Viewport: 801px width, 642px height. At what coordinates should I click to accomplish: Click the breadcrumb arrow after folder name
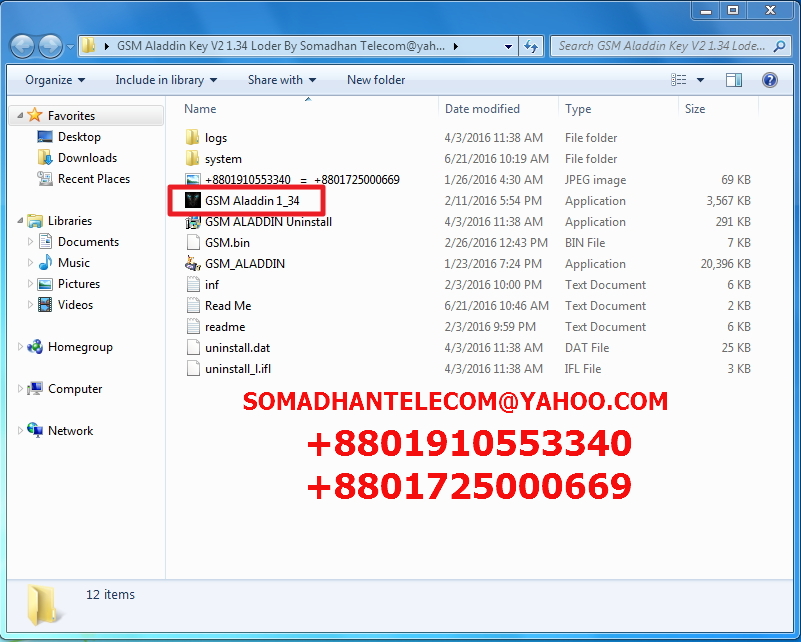click(x=455, y=46)
